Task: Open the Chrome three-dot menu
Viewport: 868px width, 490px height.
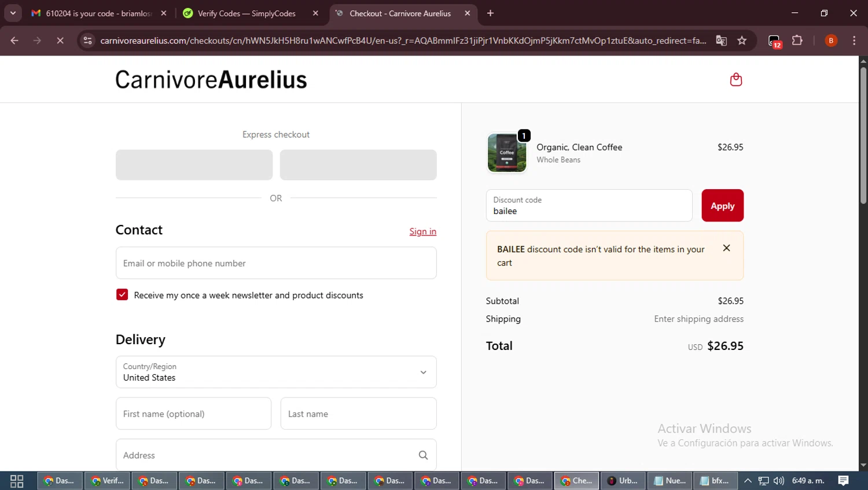Action: [x=854, y=40]
